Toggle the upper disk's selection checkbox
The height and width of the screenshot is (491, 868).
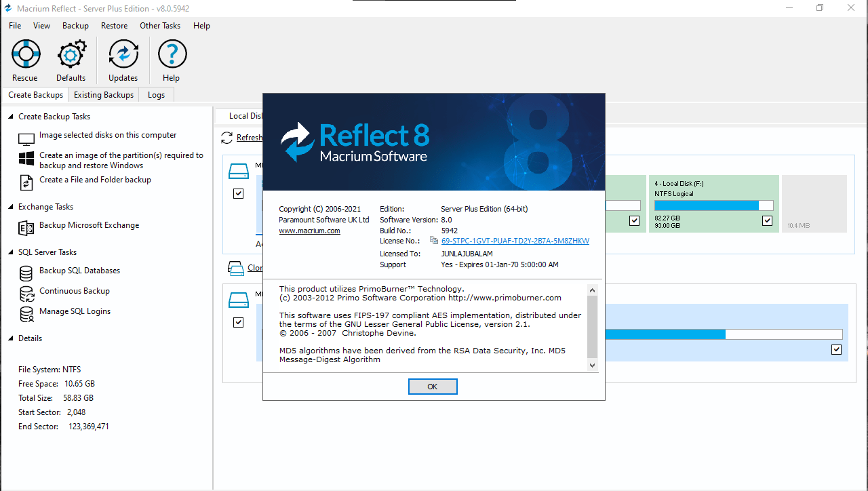238,193
